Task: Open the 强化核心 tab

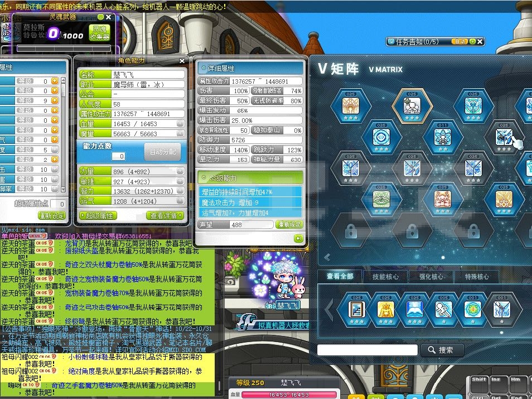Action: click(x=431, y=277)
